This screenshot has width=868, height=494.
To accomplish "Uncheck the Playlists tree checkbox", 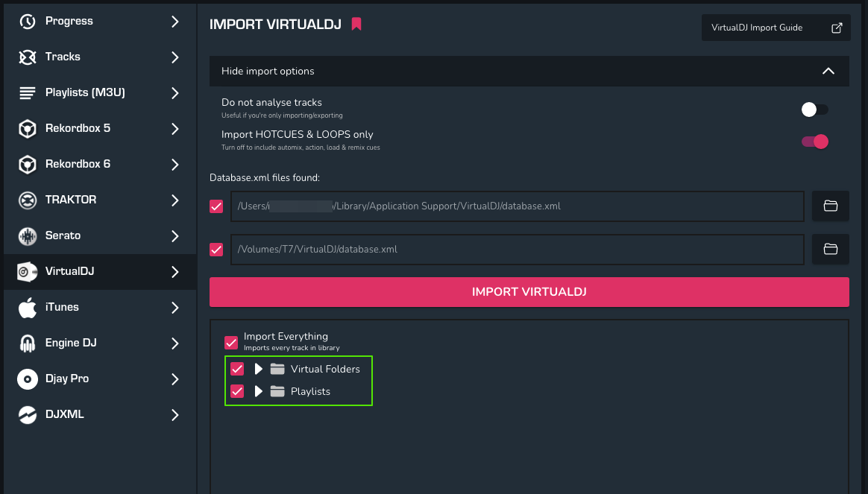I will 237,391.
